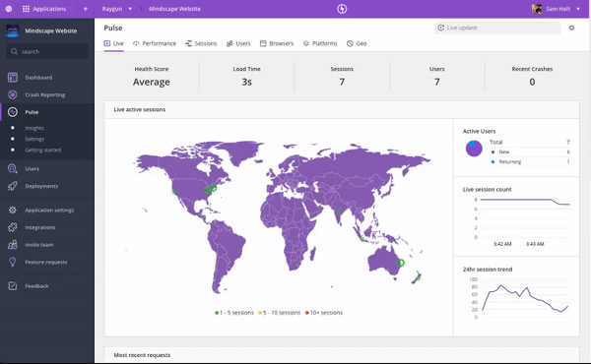
Task: Click the red 10+ sessions legend
Action: (324, 313)
